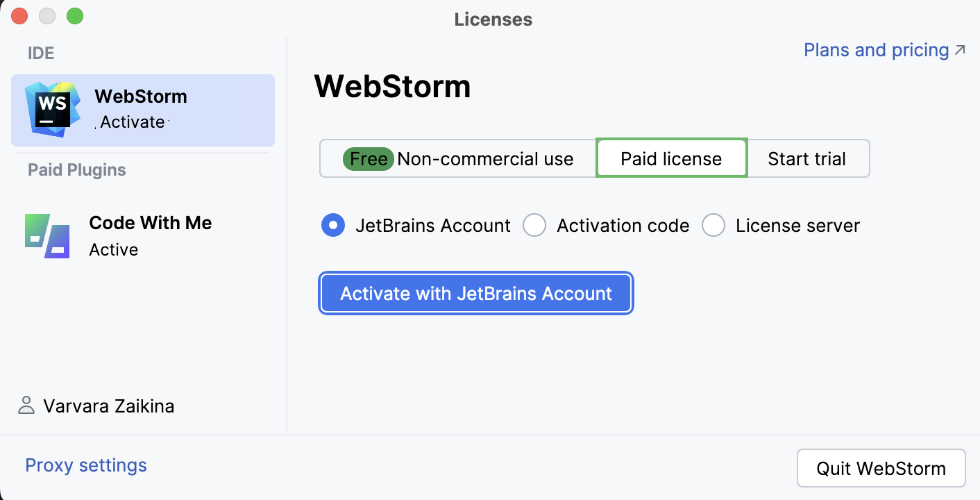Click Activate with JetBrains Account
The height and width of the screenshot is (500, 980).
click(475, 293)
